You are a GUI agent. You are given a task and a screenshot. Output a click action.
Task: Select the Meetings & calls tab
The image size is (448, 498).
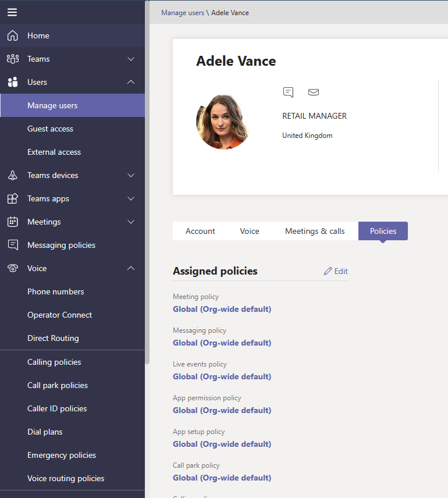[315, 231]
